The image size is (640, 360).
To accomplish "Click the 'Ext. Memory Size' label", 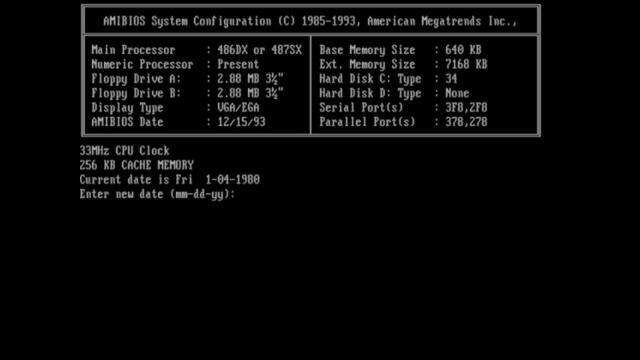I will tap(367, 64).
